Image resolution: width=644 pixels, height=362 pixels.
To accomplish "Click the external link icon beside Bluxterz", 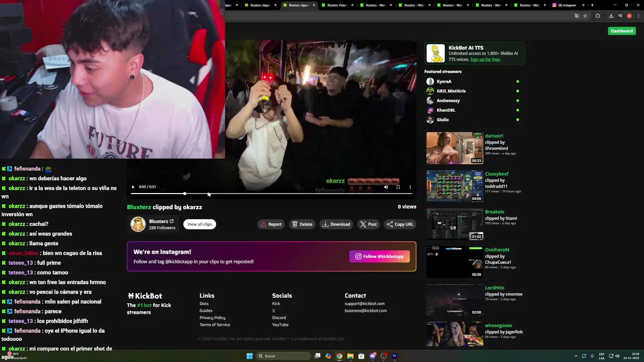I will click(x=172, y=221).
